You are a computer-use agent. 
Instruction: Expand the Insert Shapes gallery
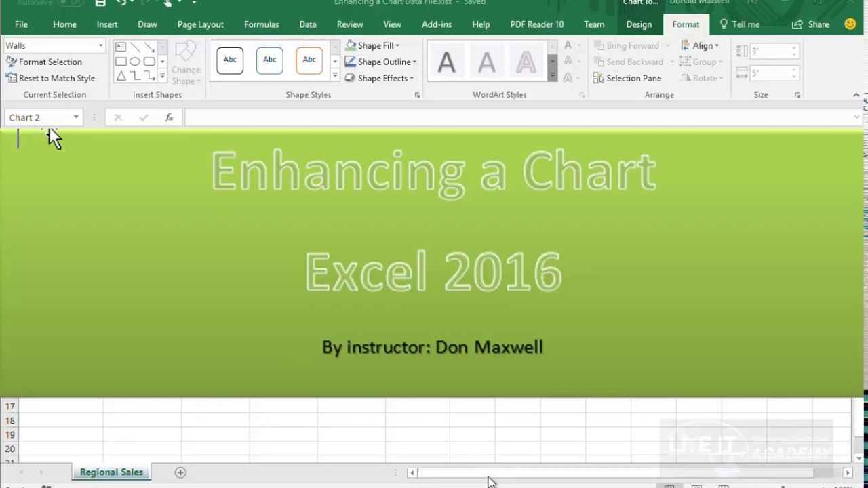pos(162,77)
